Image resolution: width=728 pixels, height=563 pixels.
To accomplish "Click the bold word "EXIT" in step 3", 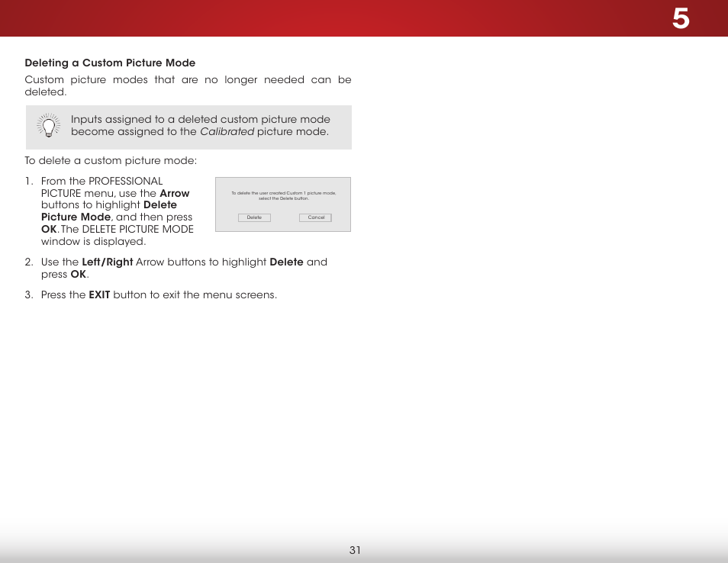I will click(99, 294).
